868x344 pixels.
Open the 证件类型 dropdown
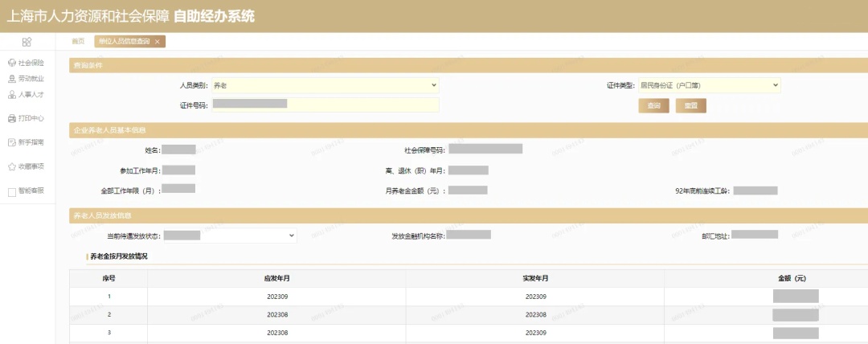[709, 85]
